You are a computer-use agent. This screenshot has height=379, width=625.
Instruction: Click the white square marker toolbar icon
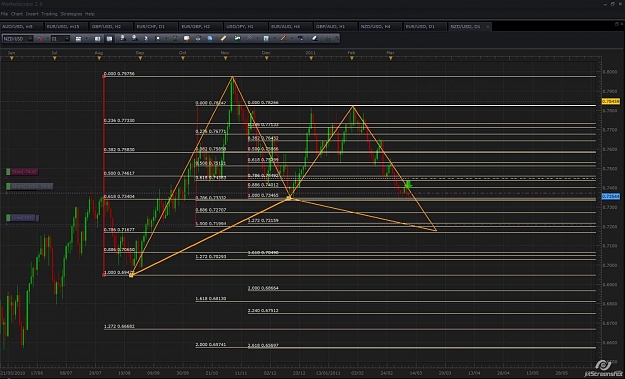pos(157,39)
